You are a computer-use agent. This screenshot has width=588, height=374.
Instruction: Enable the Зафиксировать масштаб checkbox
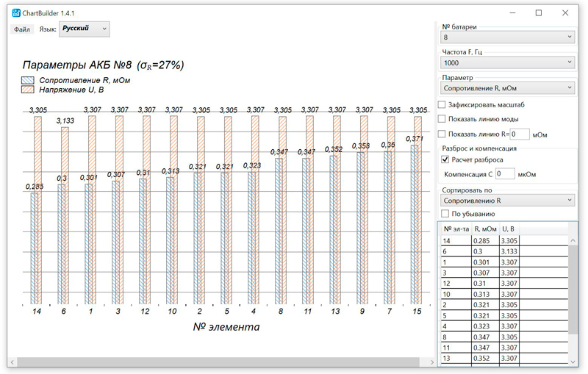tap(442, 105)
